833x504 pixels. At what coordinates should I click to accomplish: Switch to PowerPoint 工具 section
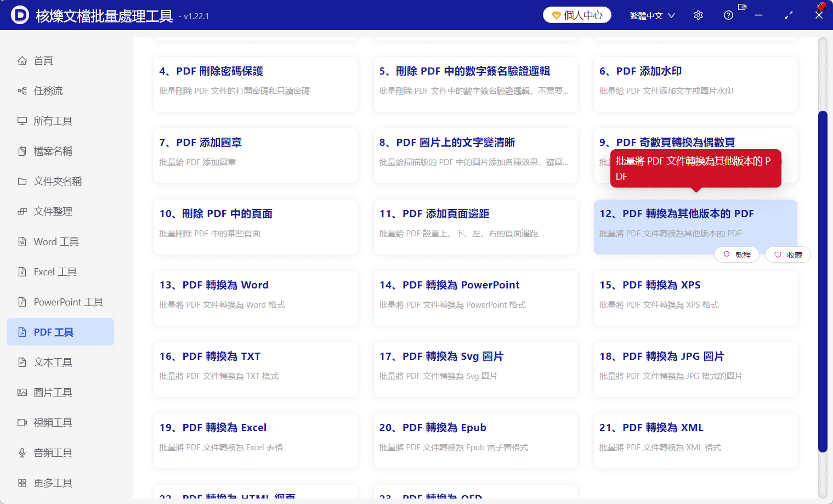pyautogui.click(x=60, y=302)
